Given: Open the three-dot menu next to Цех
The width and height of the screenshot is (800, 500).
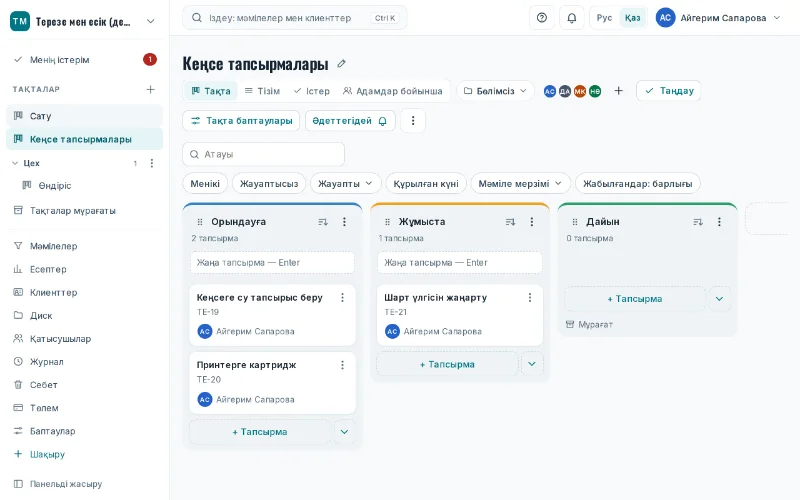Looking at the screenshot, I should tap(152, 163).
